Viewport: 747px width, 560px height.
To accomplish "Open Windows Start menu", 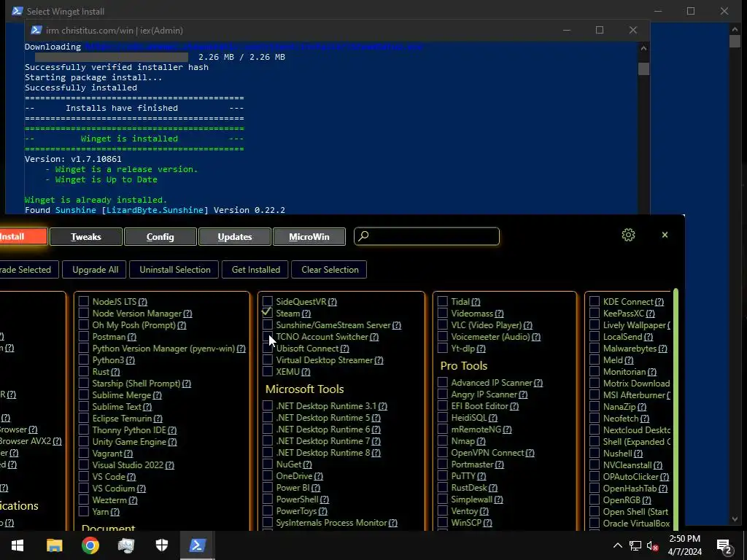I will click(x=18, y=545).
